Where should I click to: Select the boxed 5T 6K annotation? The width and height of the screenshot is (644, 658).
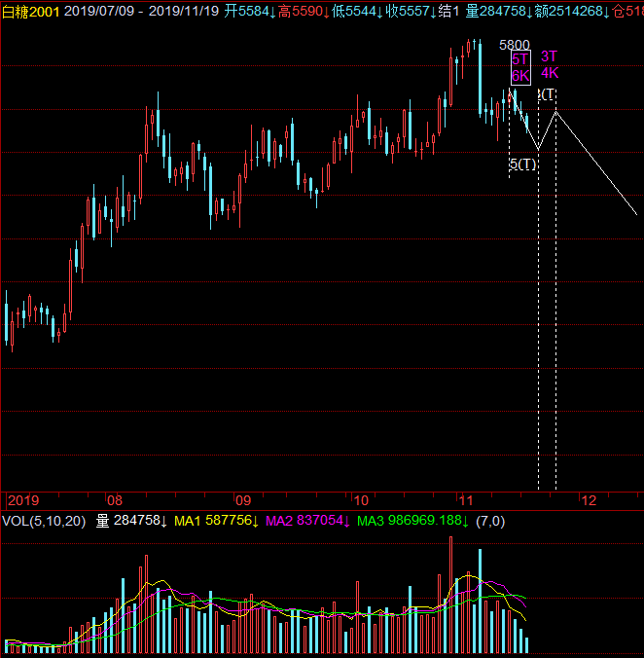click(x=520, y=67)
